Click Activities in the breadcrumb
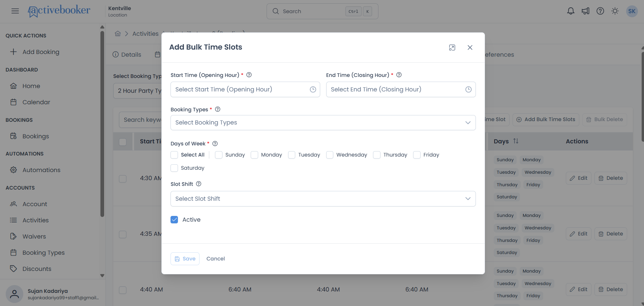The height and width of the screenshot is (306, 644). (145, 34)
